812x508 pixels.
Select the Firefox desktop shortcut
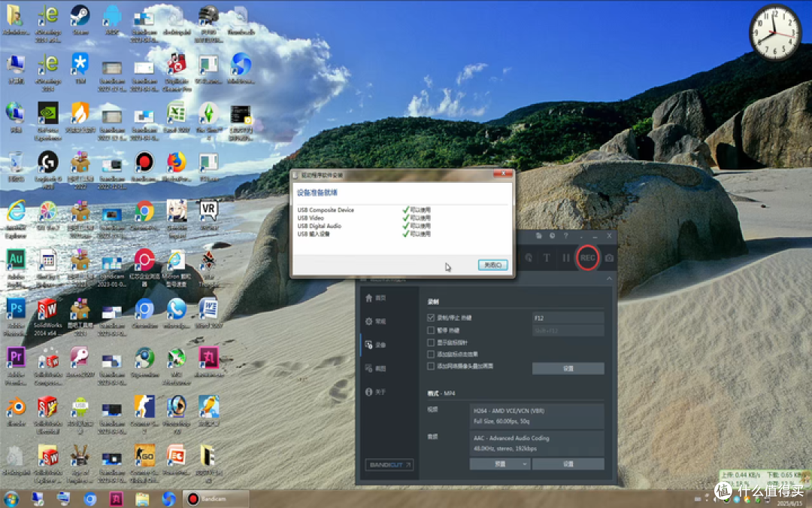(x=176, y=166)
